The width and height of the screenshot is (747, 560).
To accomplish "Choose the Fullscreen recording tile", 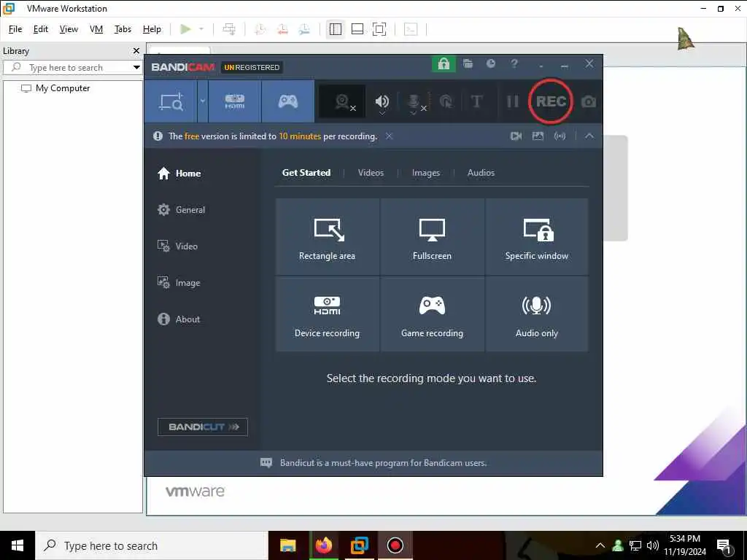I will click(432, 237).
